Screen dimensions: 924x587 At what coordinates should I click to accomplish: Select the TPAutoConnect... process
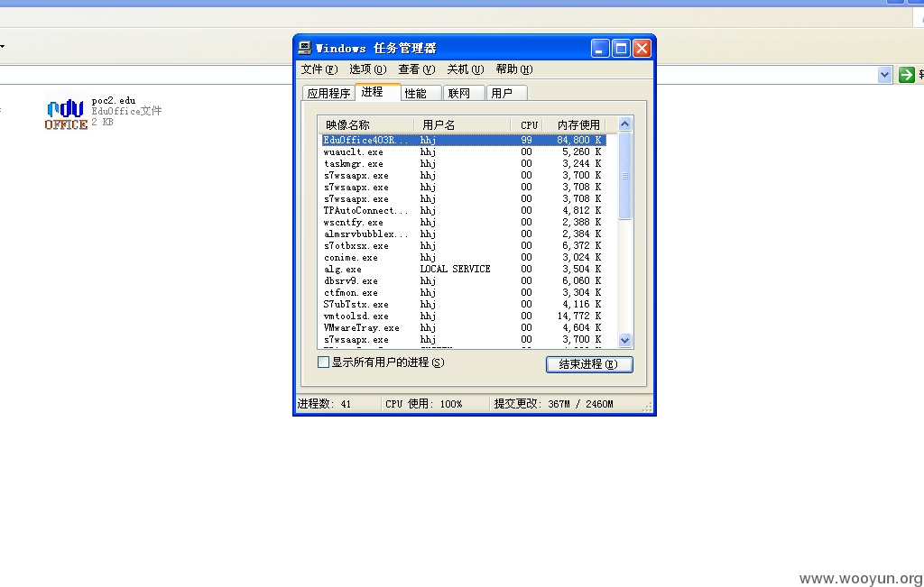[x=365, y=211]
